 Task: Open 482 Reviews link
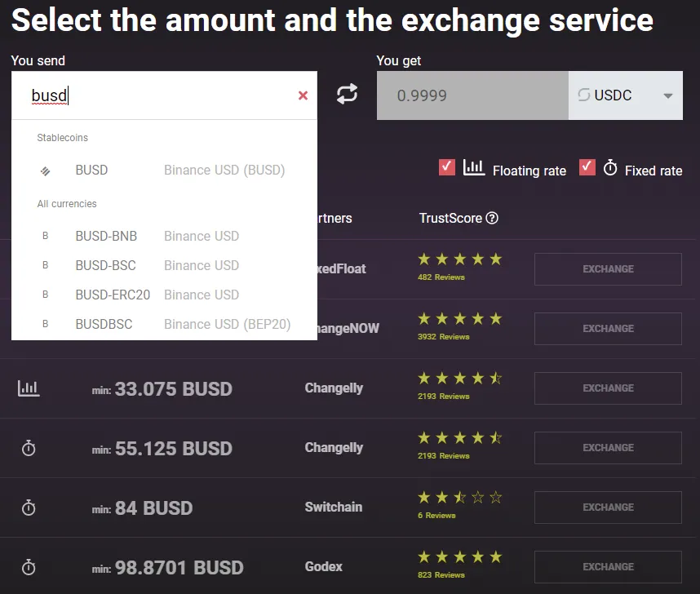pyautogui.click(x=441, y=277)
